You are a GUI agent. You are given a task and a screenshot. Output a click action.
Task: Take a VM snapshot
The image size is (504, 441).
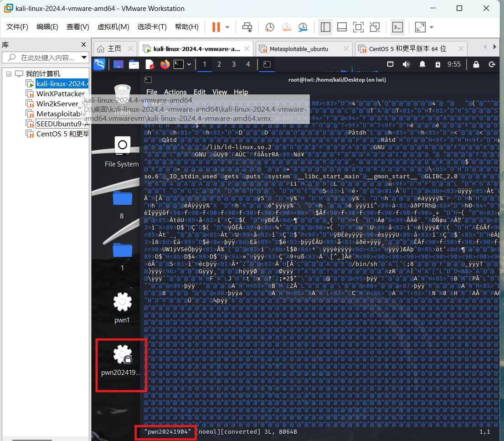click(270, 27)
